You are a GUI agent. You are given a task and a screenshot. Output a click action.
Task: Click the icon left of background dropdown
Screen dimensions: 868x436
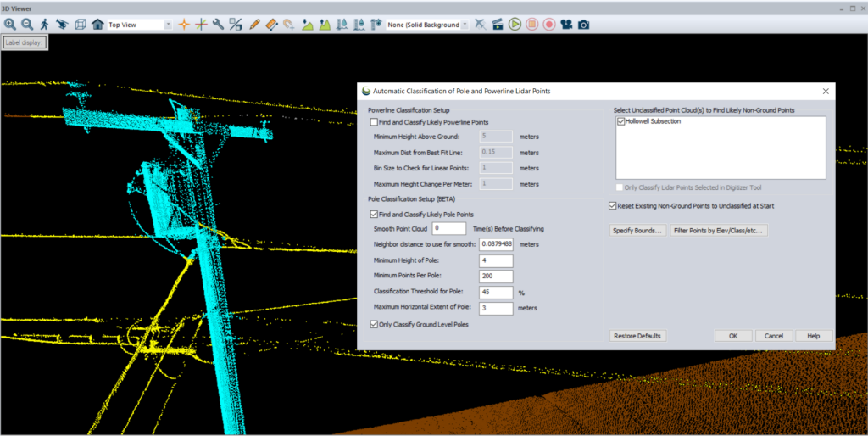376,25
